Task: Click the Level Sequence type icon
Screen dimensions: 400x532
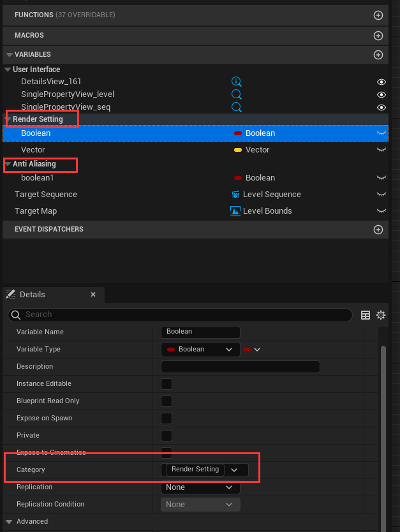Action: click(235, 195)
